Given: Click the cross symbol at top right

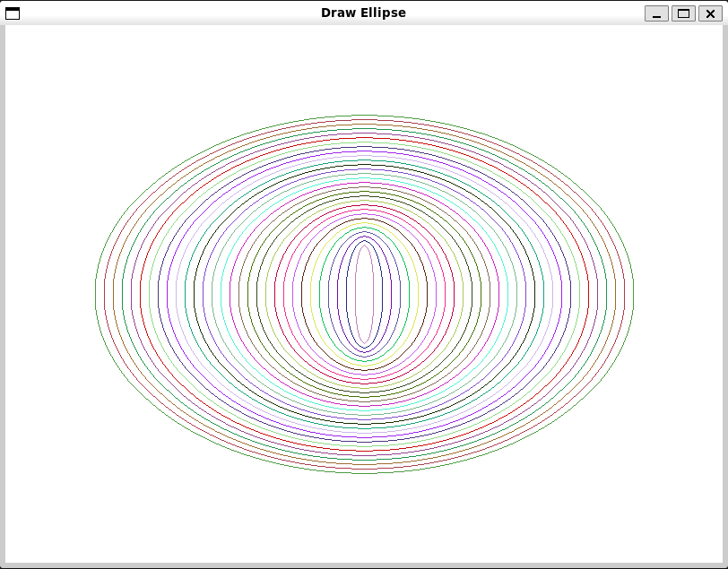Looking at the screenshot, I should point(710,13).
